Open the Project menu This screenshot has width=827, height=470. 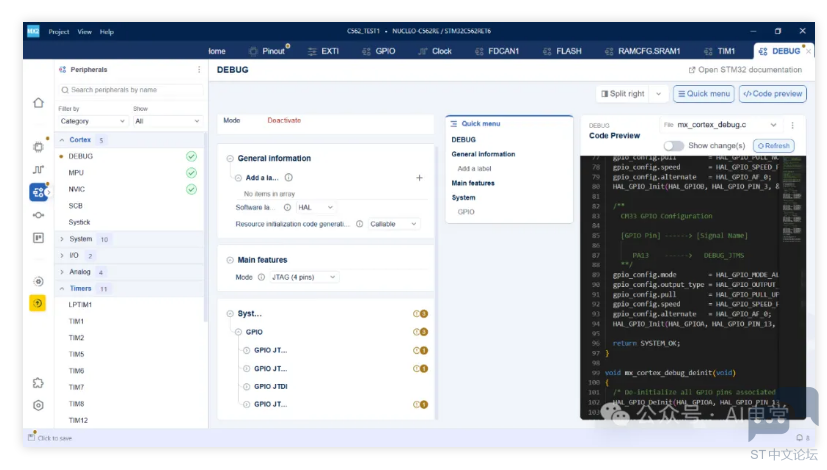coord(59,31)
